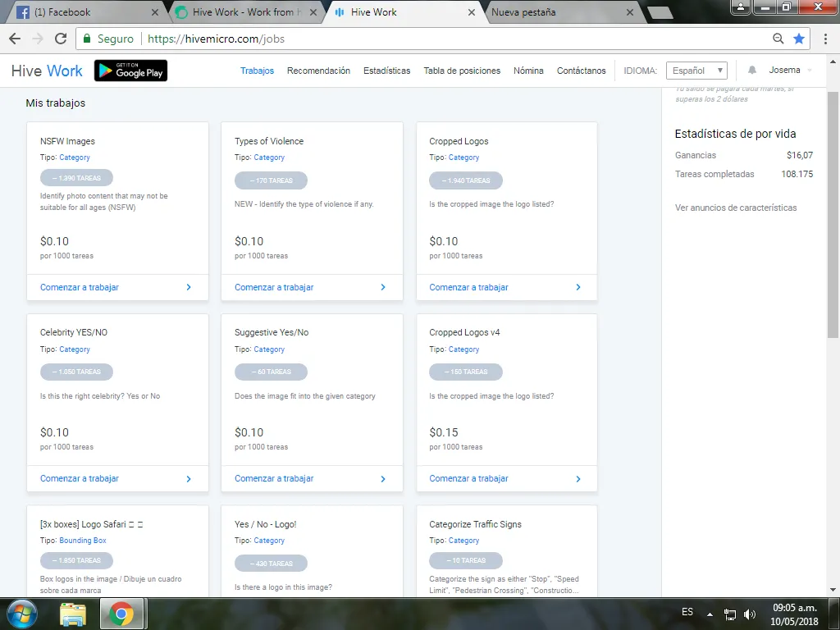840x630 pixels.
Task: Click the Cropped Logos v4 arrow chevron
Action: pyautogui.click(x=578, y=479)
